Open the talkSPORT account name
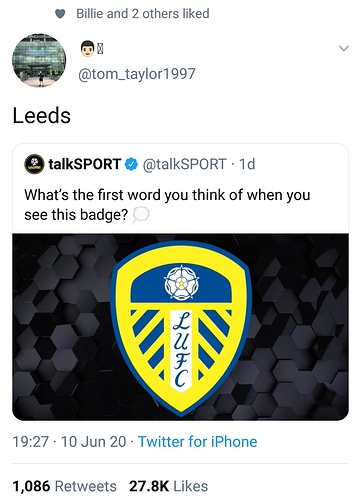This screenshot has width=361, height=500. [85, 164]
